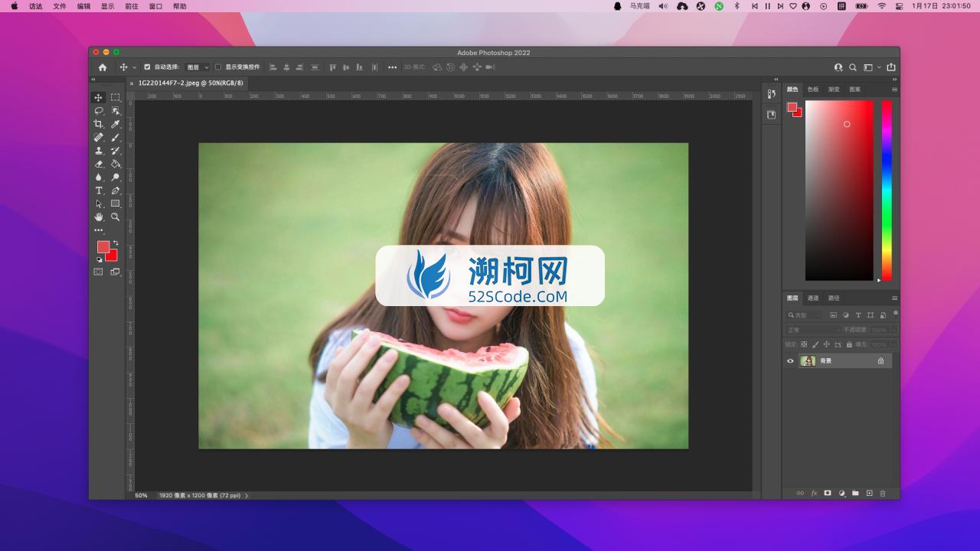Select the Crop tool
Image resolution: width=980 pixels, height=551 pixels.
point(98,124)
